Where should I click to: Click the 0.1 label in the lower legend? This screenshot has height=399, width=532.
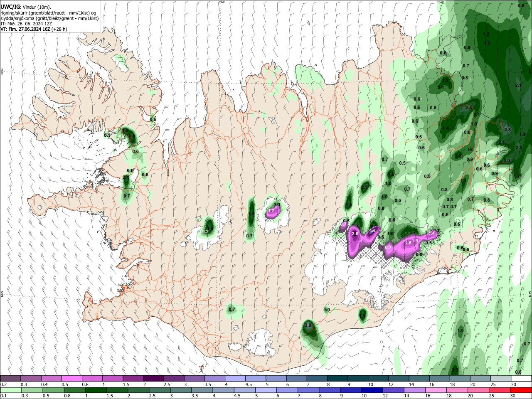pos(3,396)
